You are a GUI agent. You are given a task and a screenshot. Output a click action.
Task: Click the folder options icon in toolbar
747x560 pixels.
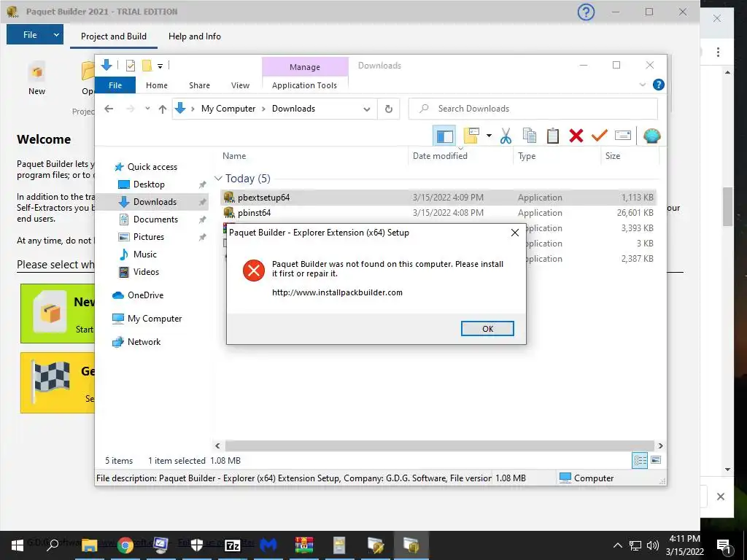[471, 136]
